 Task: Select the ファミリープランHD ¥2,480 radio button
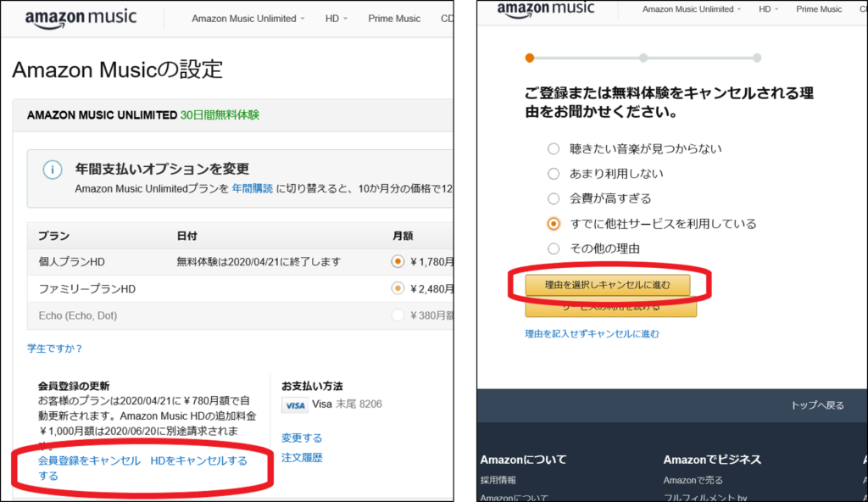point(398,288)
